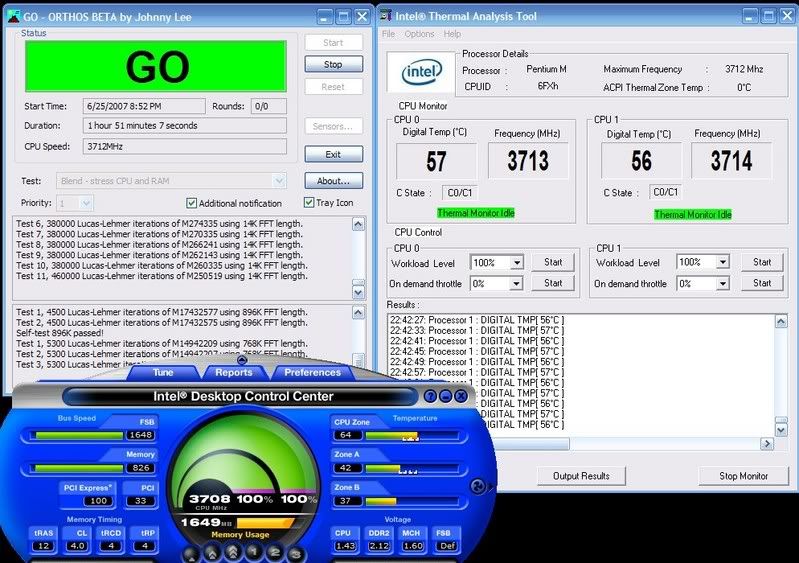
Task: Click the DDR2 voltage value 2.12
Action: [x=379, y=546]
